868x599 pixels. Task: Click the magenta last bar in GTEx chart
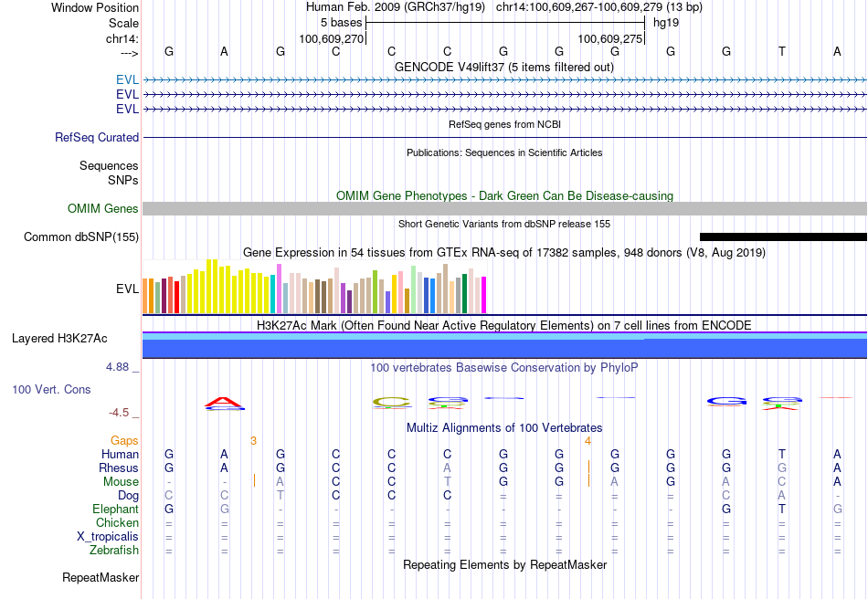[x=484, y=295]
